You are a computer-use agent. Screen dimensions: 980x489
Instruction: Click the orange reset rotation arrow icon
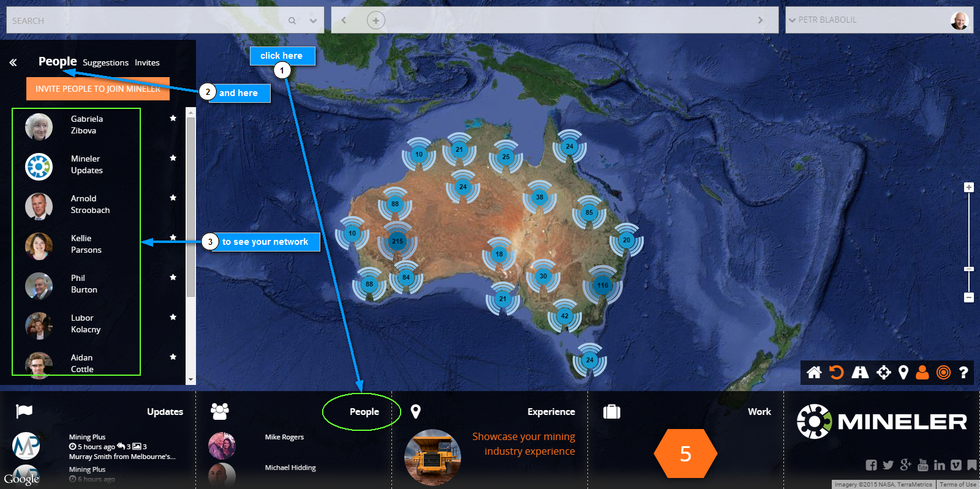837,372
